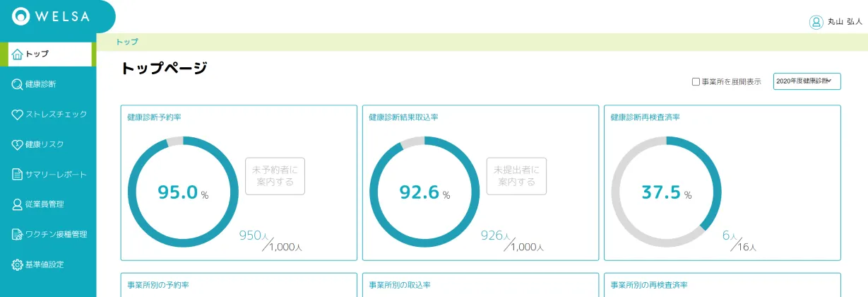
Task: Click the home icon beside トップ
Action: [x=18, y=54]
